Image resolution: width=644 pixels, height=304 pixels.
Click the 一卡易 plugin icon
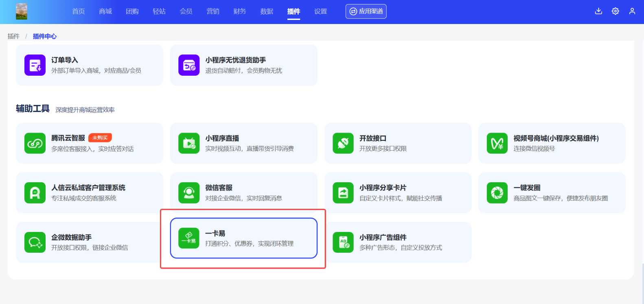click(x=189, y=238)
